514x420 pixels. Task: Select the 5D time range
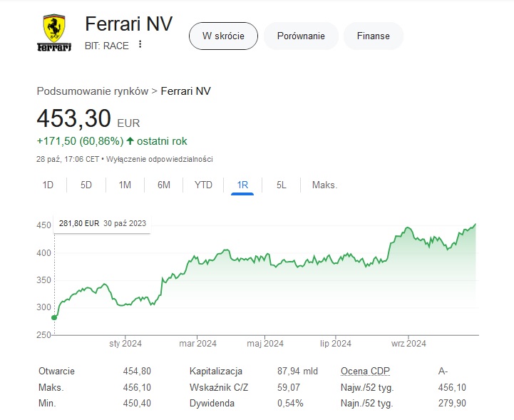(x=86, y=185)
